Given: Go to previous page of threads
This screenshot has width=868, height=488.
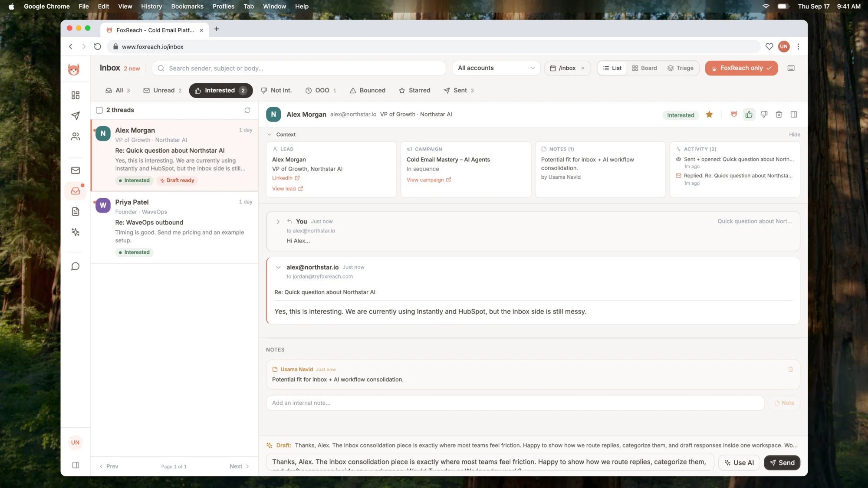Looking at the screenshot, I should [109, 466].
